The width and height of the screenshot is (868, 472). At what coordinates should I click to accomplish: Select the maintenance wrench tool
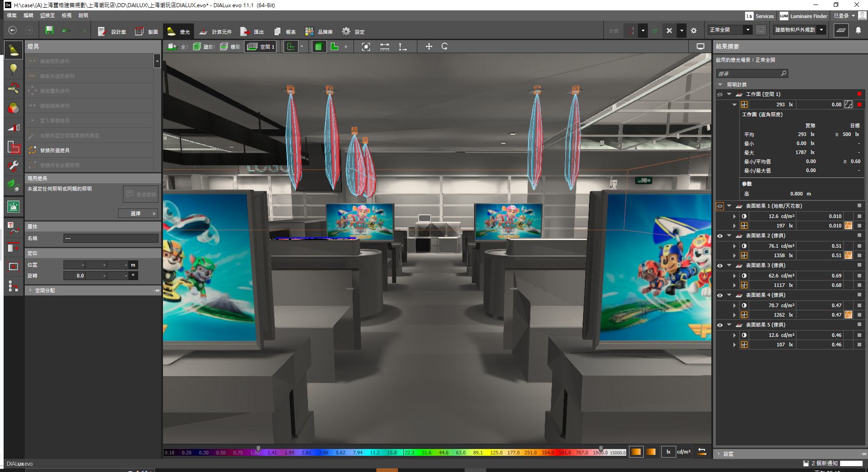tap(14, 166)
